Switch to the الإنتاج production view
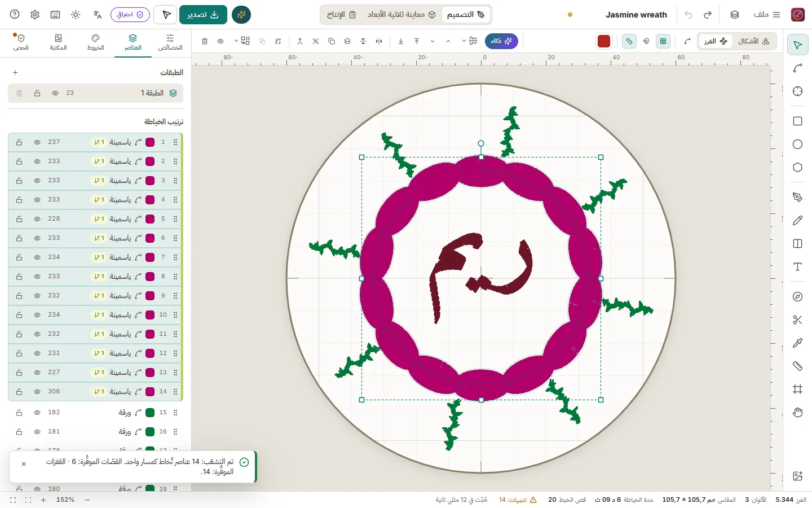 [x=341, y=15]
